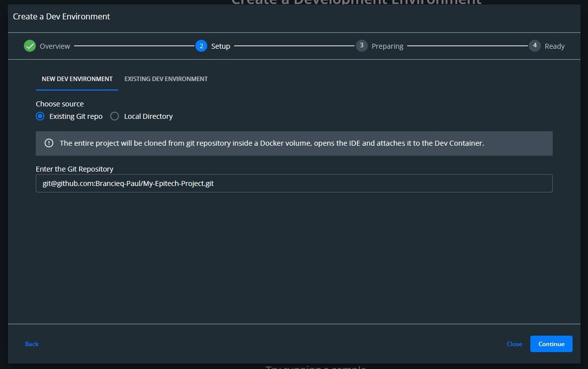588x369 pixels.
Task: Click the step 2 circle for Setup
Action: pyautogui.click(x=201, y=46)
